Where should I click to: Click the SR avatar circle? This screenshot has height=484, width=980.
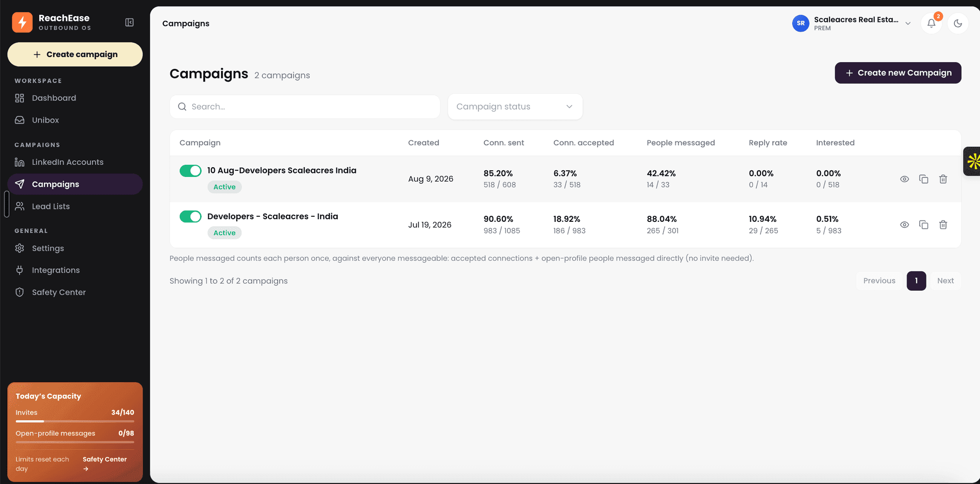pyautogui.click(x=801, y=23)
